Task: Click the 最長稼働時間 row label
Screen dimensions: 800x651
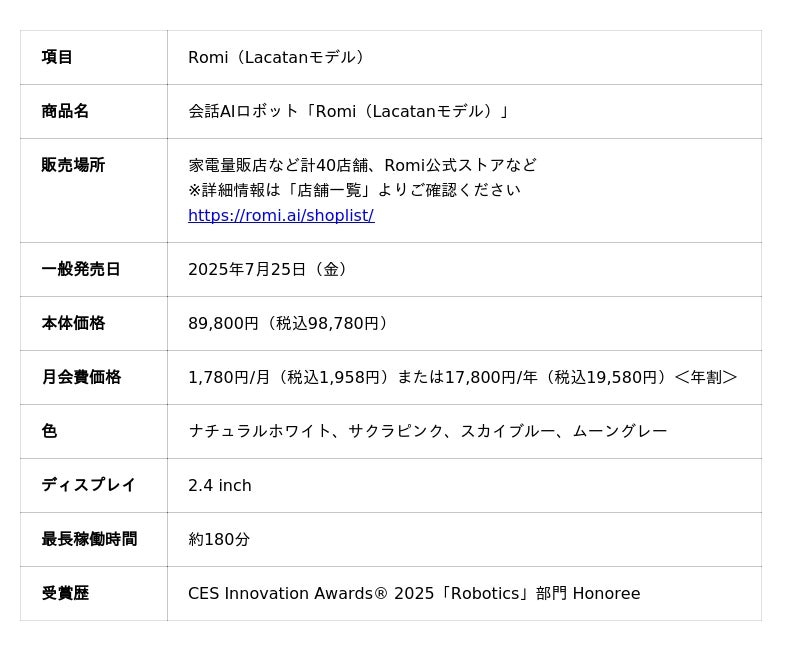Action: pyautogui.click(x=89, y=540)
